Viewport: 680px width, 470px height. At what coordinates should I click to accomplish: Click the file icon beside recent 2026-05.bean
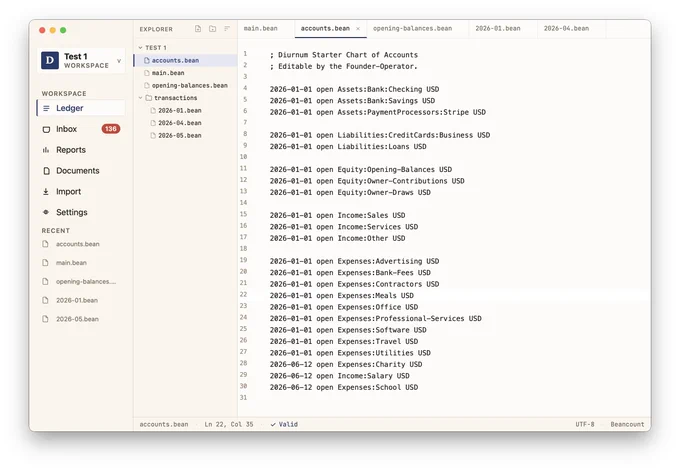pyautogui.click(x=45, y=319)
